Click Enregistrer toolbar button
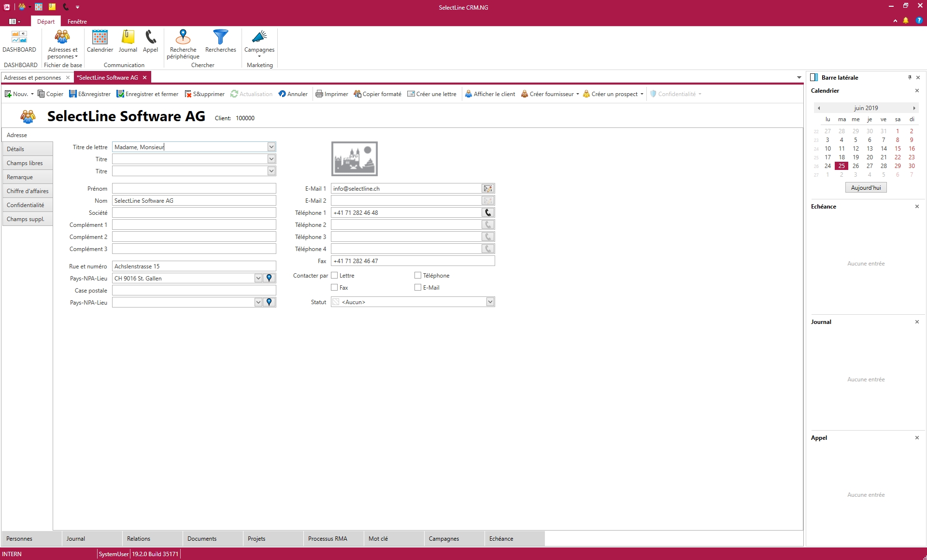Viewport: 927px width, 560px height. [90, 94]
